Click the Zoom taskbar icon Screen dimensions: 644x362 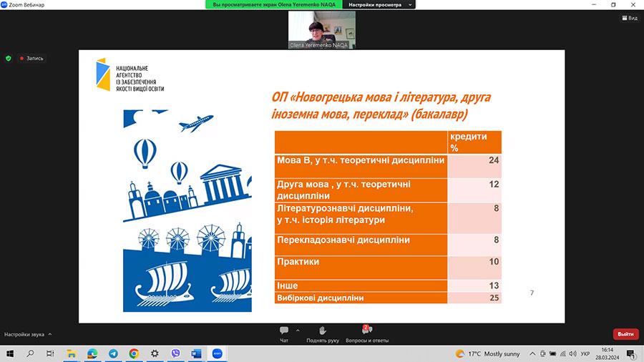217,353
